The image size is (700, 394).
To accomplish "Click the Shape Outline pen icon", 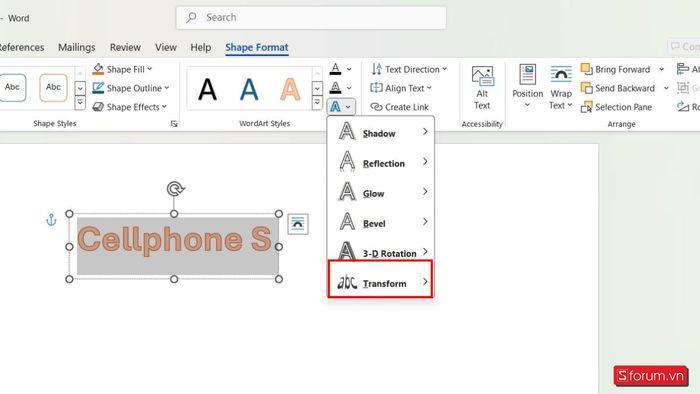I will 98,88.
